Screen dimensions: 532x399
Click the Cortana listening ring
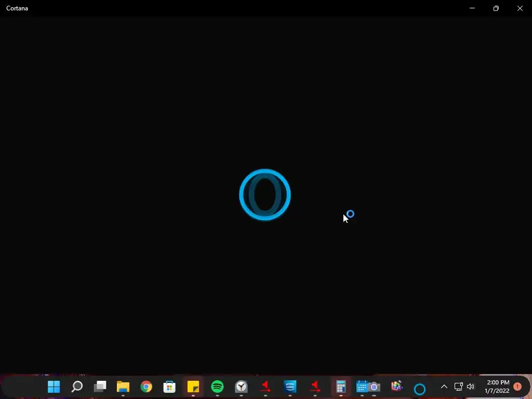[x=264, y=194]
